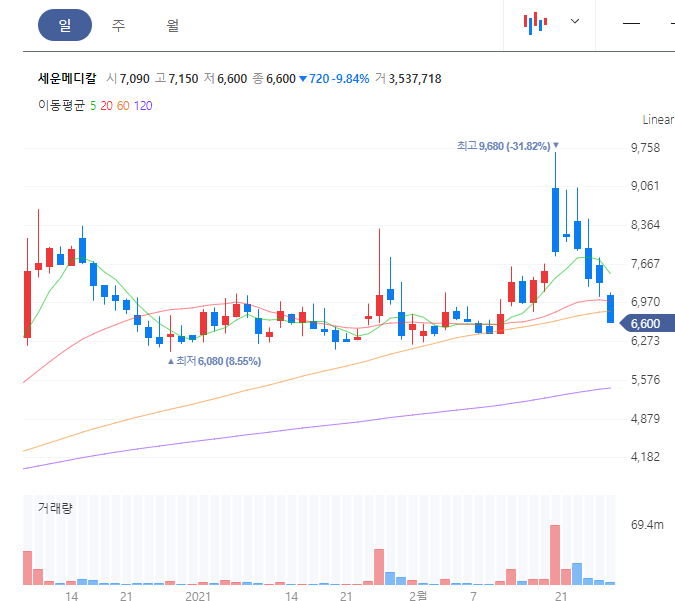The width and height of the screenshot is (675, 601).
Task: Click the opening price value 7,090
Action: tap(134, 79)
